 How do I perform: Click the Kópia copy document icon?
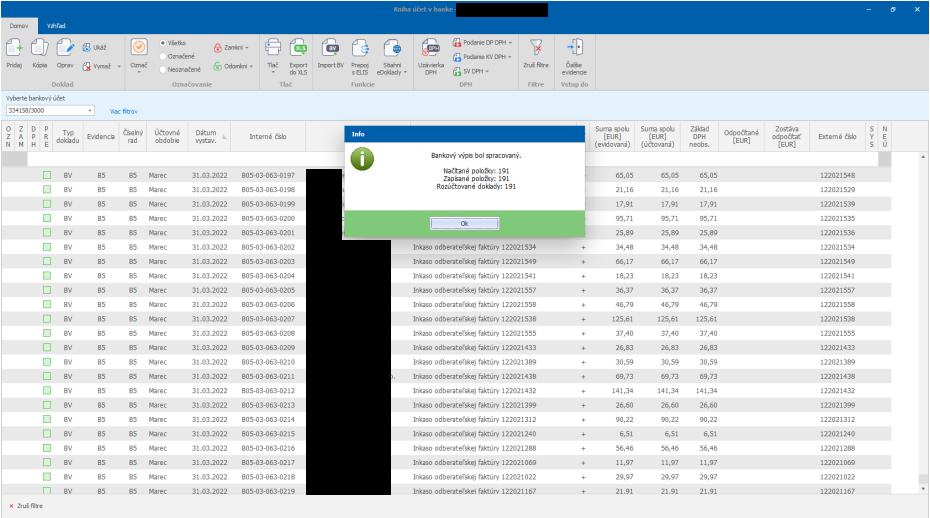[x=40, y=48]
